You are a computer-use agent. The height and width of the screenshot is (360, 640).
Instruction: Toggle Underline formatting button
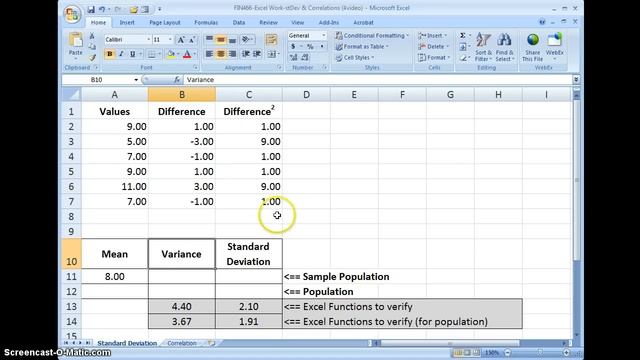coord(132,54)
